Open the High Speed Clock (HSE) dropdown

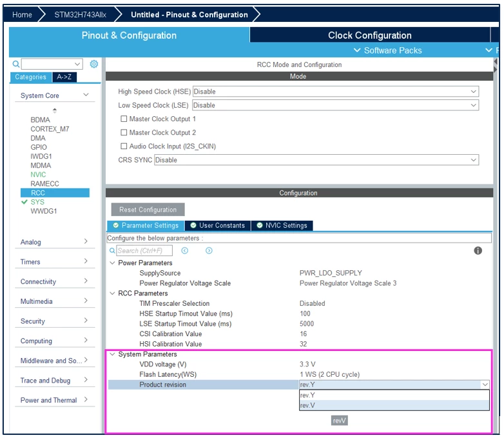(x=336, y=92)
